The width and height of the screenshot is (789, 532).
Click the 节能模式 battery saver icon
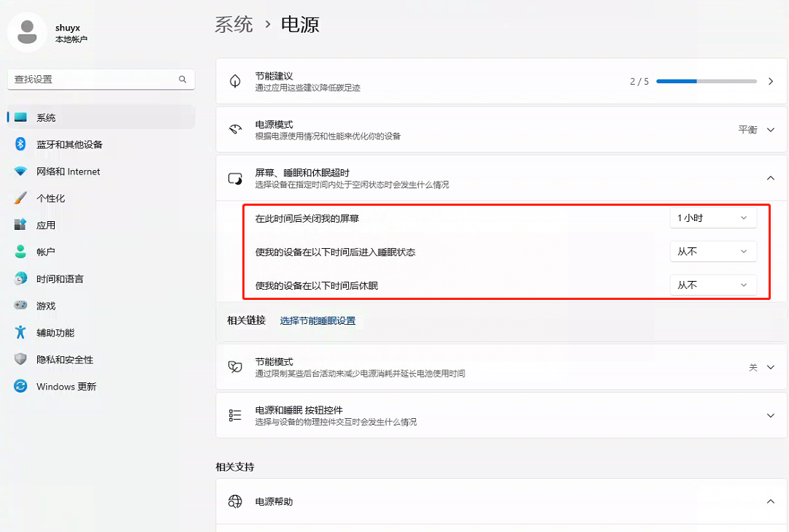pos(234,366)
